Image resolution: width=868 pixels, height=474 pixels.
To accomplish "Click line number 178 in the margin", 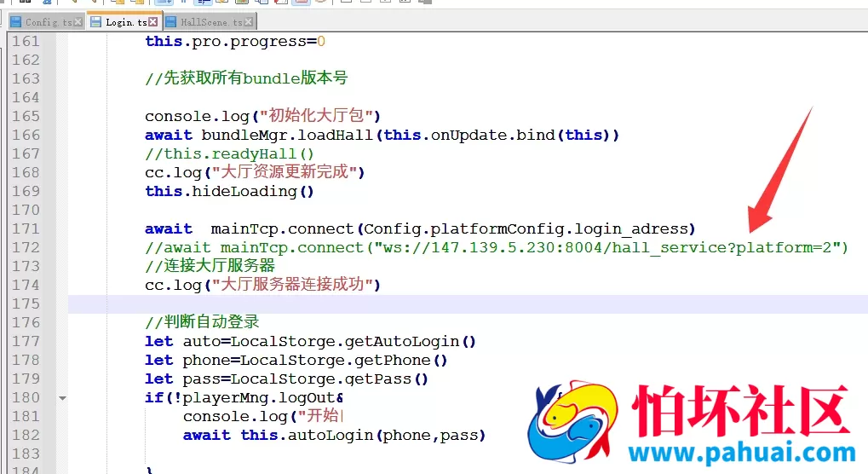I will point(26,361).
